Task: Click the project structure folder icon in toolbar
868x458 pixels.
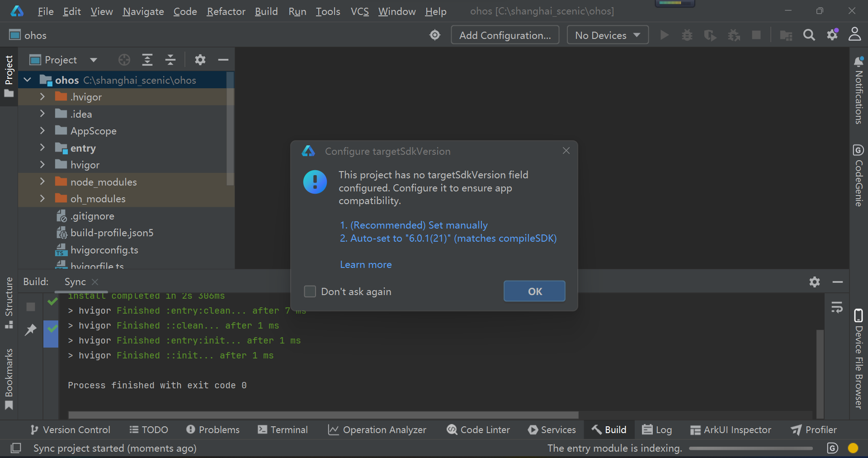Action: click(786, 35)
